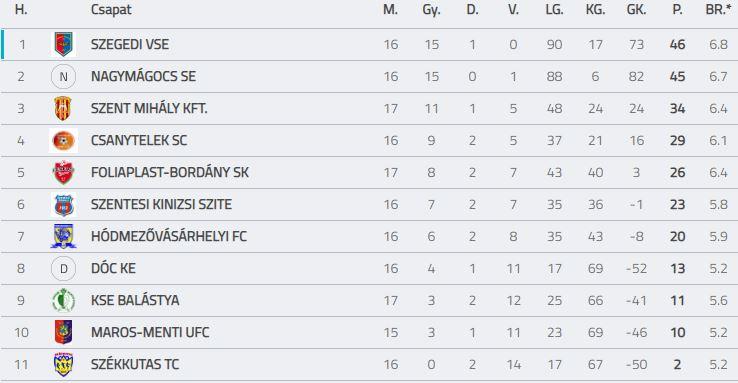Click the Maros-Menti UFC crest
The width and height of the screenshot is (738, 383).
[64, 332]
